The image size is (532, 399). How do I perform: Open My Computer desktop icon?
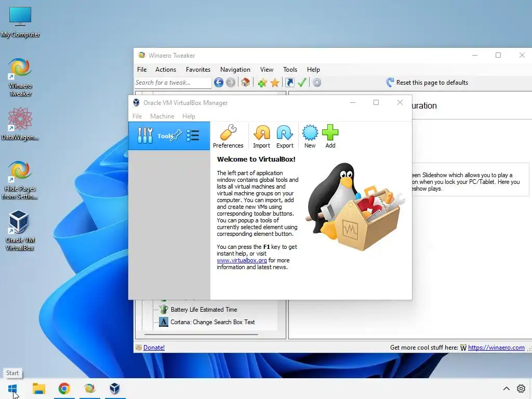pos(20,22)
